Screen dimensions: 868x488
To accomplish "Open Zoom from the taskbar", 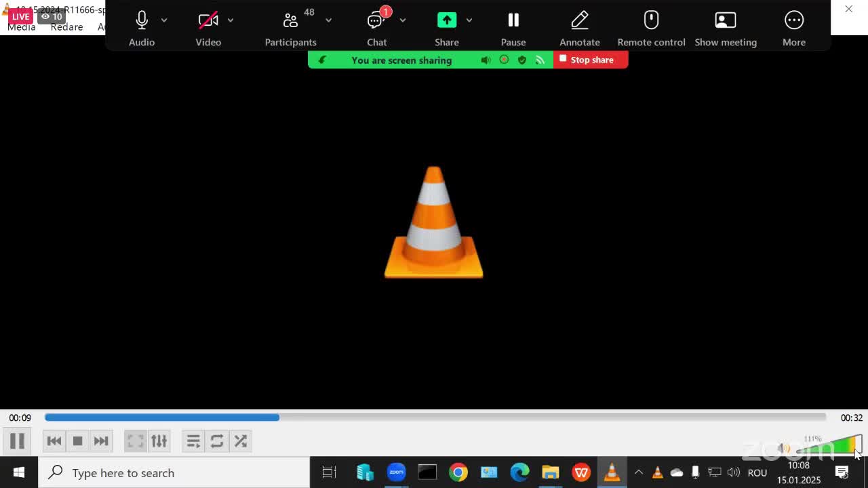I will [x=397, y=472].
